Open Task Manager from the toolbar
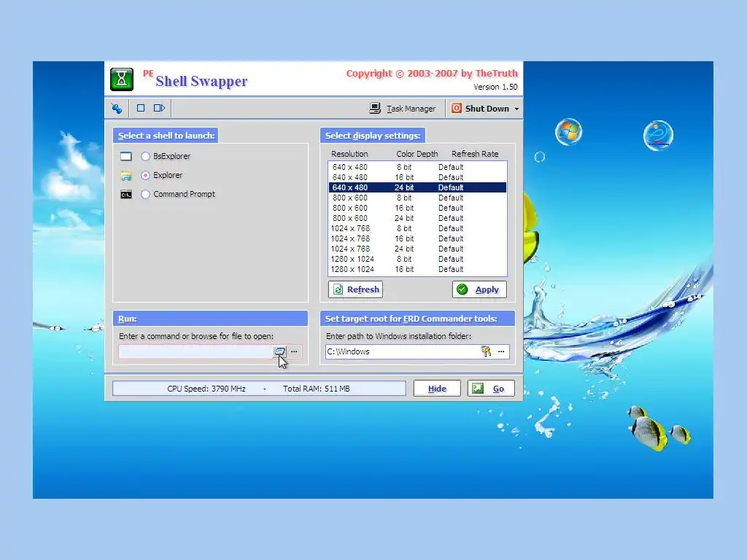Screen dimensions: 747x560 (x=402, y=109)
